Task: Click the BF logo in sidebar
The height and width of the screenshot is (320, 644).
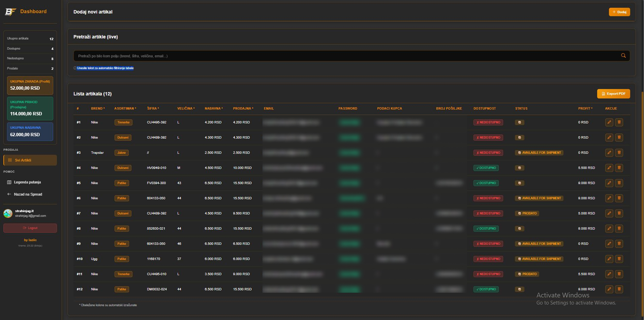Action: (10, 12)
